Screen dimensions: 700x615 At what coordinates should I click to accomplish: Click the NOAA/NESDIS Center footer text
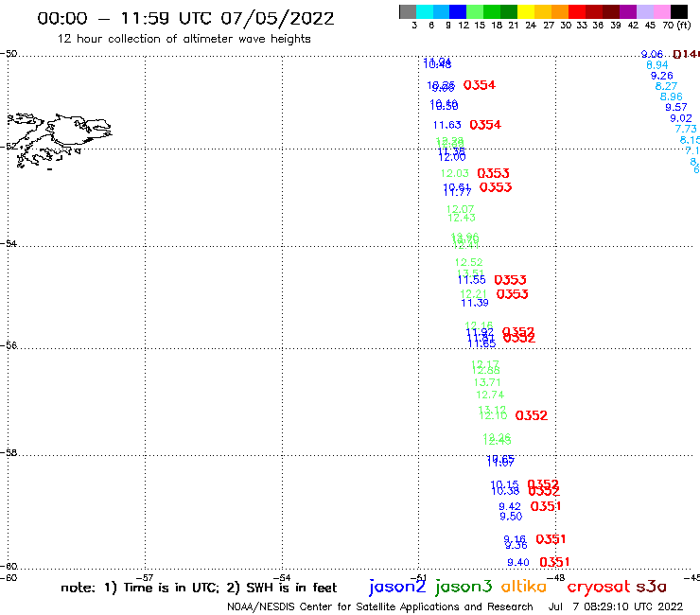[x=380, y=607]
